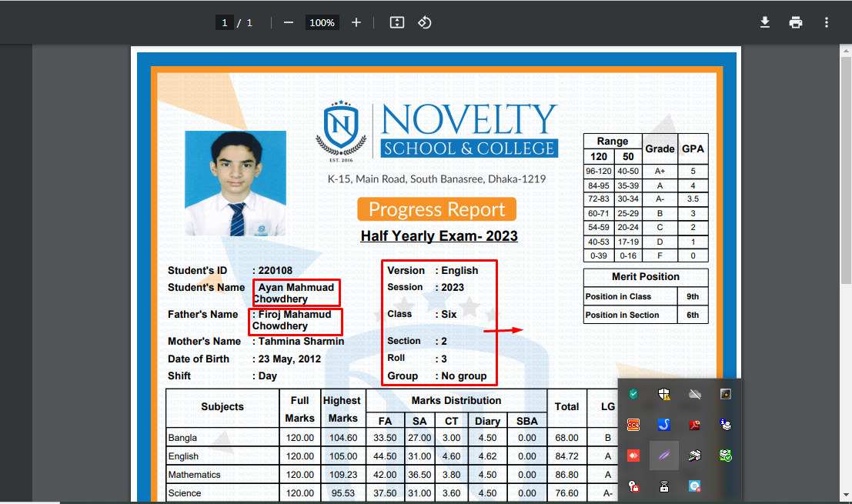852x504 pixels.
Task: Click the Novelty School & College logo
Action: [x=437, y=132]
